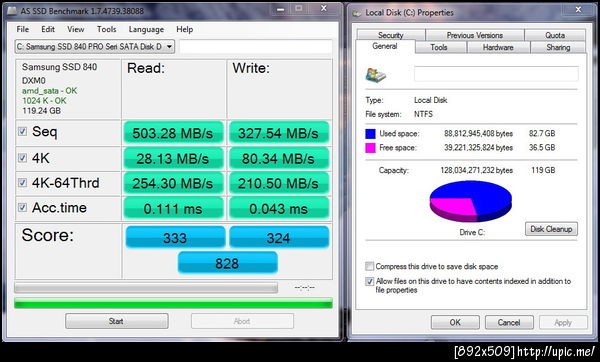Viewport: 600px width, 362px height.
Task: Click the Start benchmark button
Action: [116, 321]
